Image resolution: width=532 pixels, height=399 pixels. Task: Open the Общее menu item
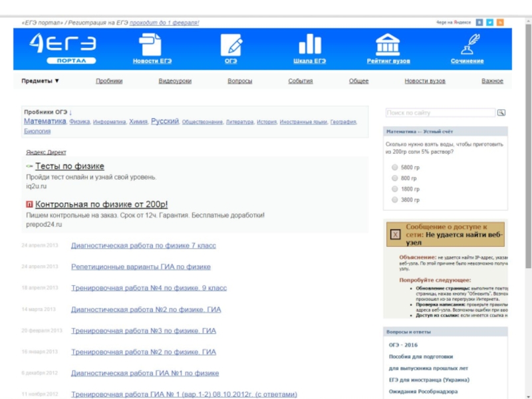tap(358, 80)
